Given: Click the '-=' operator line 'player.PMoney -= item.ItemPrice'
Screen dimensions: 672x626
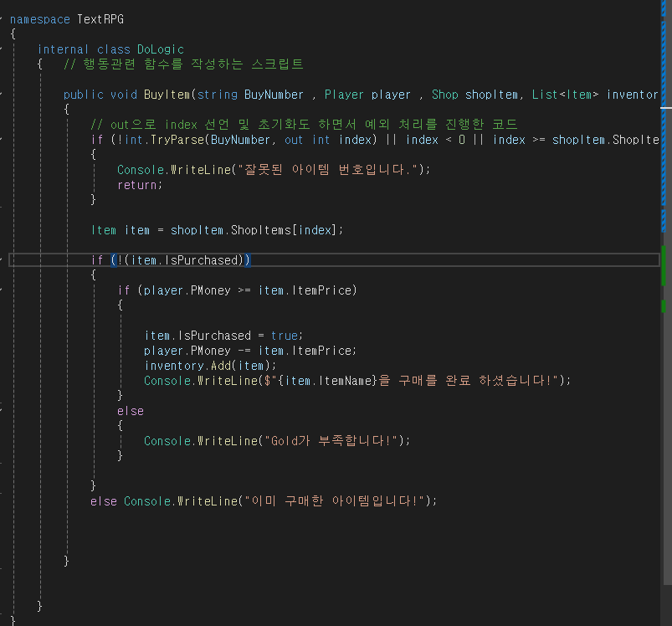Looking at the screenshot, I should point(250,351).
